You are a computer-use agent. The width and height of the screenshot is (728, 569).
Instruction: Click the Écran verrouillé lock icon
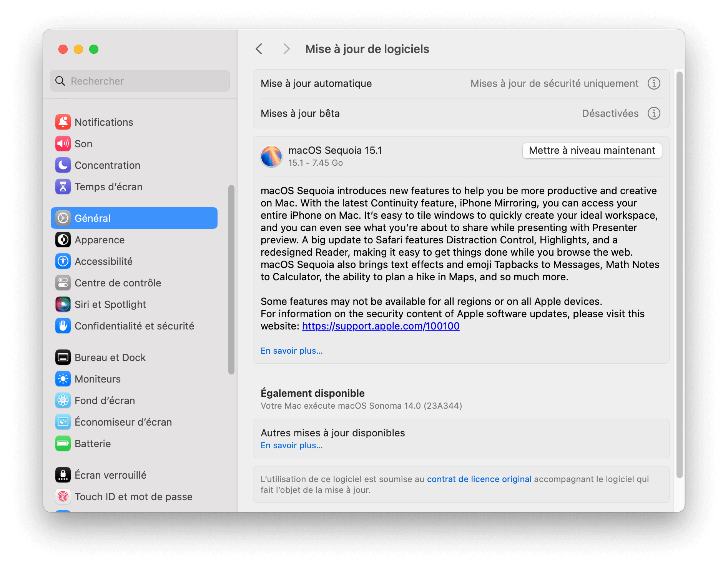click(63, 475)
